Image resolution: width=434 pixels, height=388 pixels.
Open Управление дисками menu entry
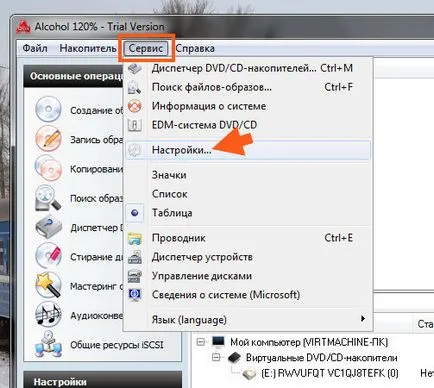pyautogui.click(x=248, y=276)
